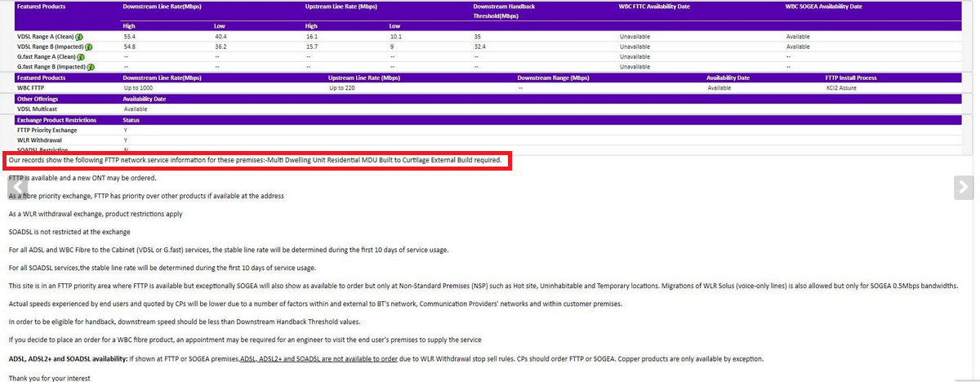Click 'For all ADSL and WBC Fibre' sentence
Screen dimensions: 980x382
[x=228, y=250]
